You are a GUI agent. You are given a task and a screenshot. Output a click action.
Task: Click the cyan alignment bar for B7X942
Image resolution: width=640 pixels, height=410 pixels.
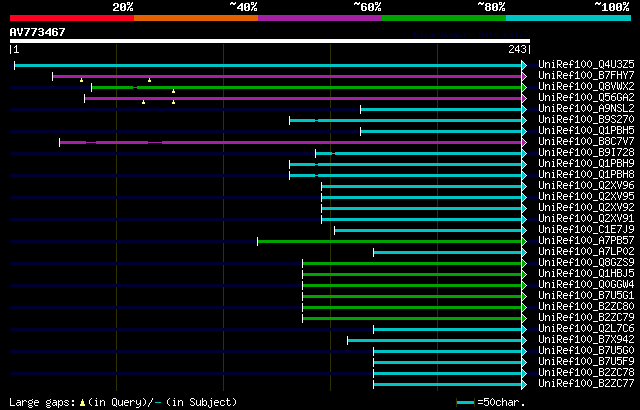pos(434,341)
